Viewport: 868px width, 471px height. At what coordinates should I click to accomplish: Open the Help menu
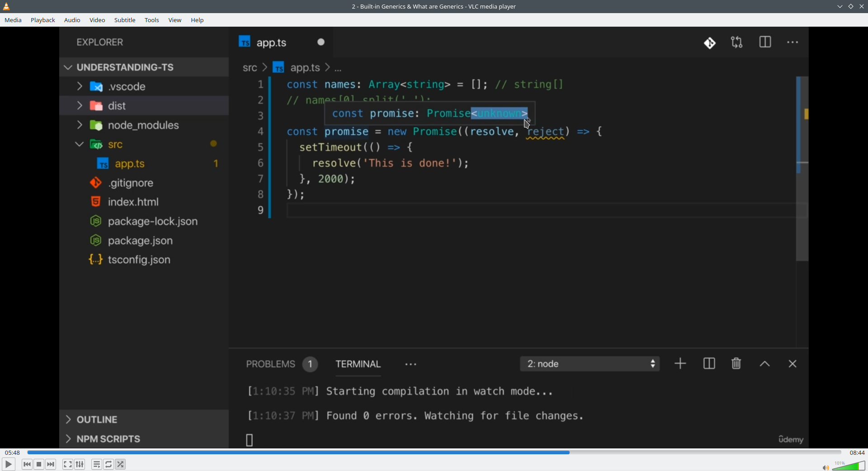coord(198,20)
